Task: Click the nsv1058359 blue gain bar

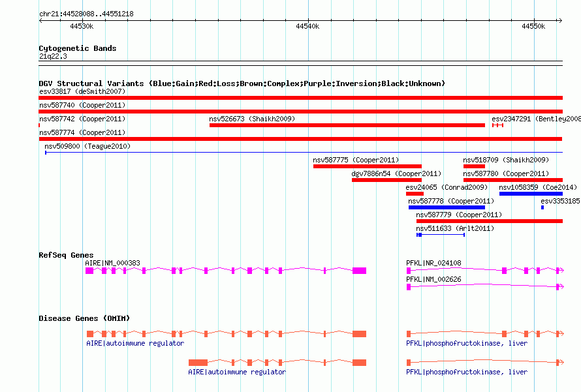Action: coord(531,194)
